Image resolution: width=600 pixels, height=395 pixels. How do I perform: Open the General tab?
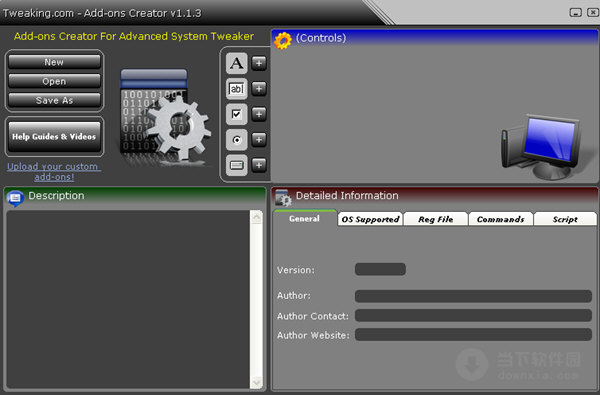(x=305, y=219)
